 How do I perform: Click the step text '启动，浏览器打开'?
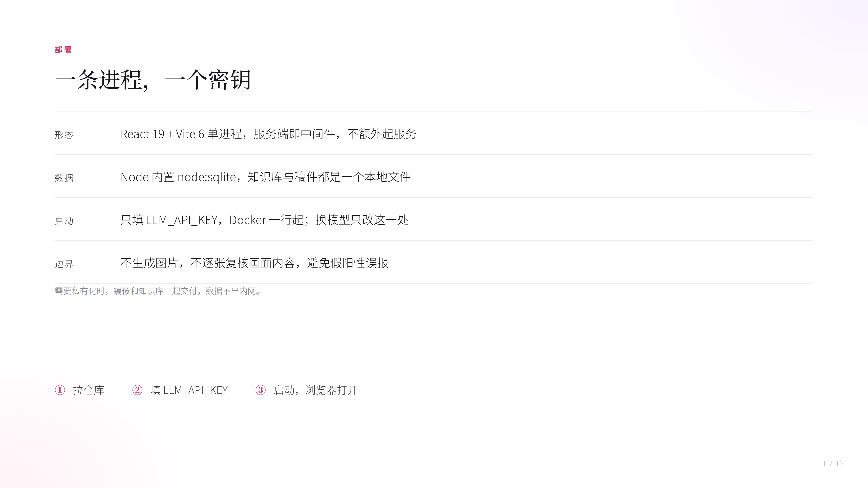coord(315,390)
